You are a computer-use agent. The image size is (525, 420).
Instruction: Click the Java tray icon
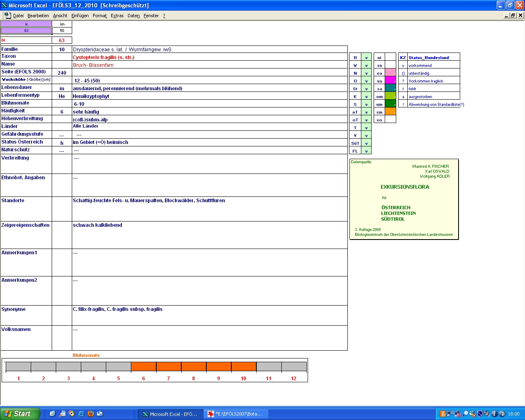coord(443,414)
